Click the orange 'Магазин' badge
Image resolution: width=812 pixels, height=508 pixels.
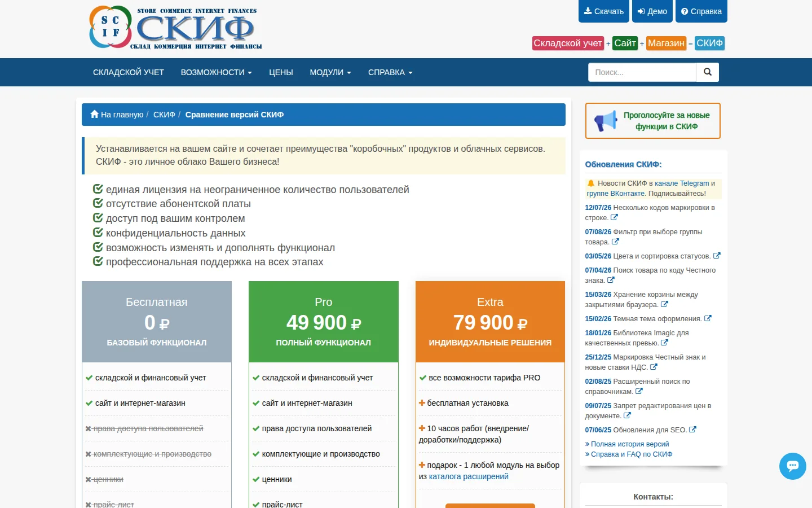pos(666,43)
